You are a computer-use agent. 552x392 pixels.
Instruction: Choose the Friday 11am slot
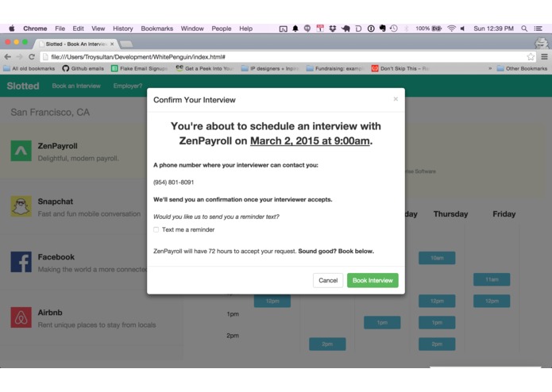[492, 279]
